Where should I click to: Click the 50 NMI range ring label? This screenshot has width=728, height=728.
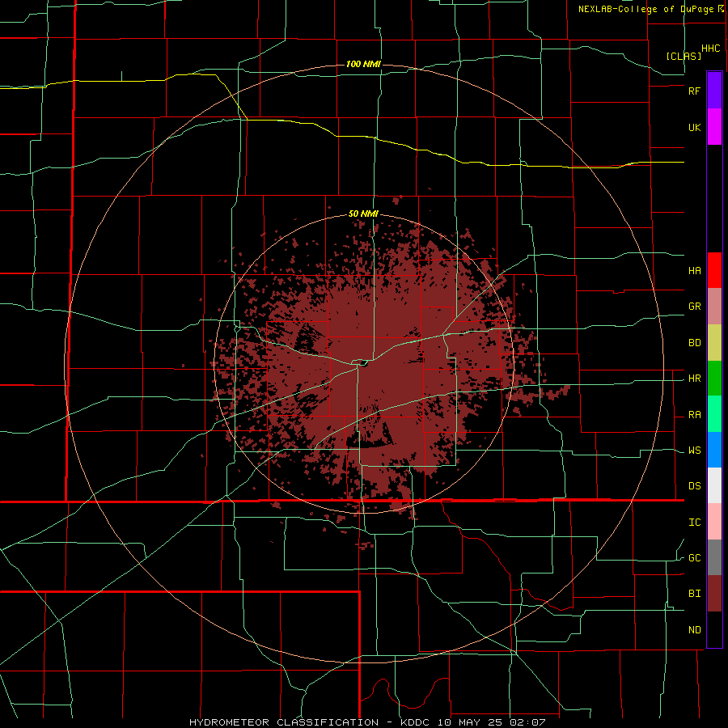point(363,214)
